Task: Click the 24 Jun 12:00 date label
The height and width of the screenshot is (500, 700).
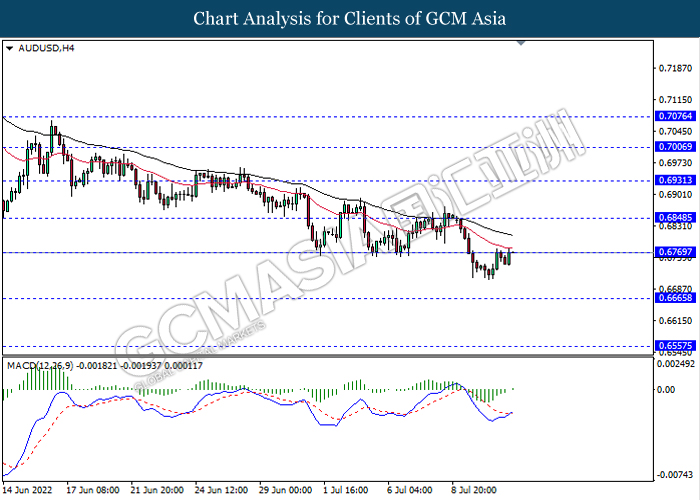Action: (221, 490)
